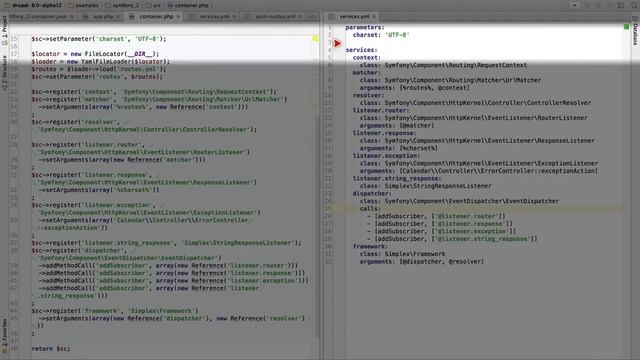640x360 pixels.
Task: Open the Database tool window on right edge
Action: 635,32
